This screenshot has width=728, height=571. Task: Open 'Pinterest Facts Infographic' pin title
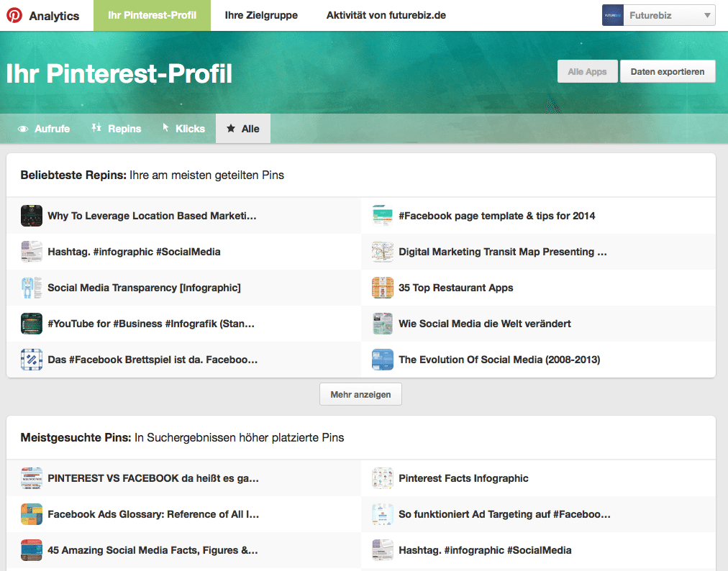(x=463, y=478)
